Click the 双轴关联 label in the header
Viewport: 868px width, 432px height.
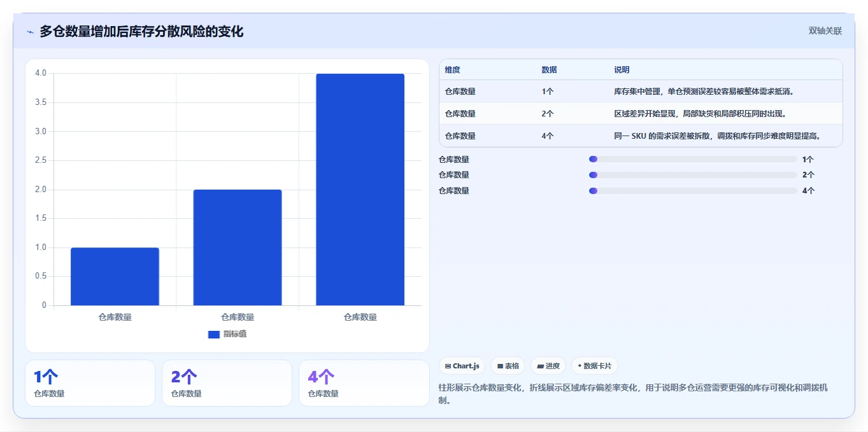coord(825,31)
